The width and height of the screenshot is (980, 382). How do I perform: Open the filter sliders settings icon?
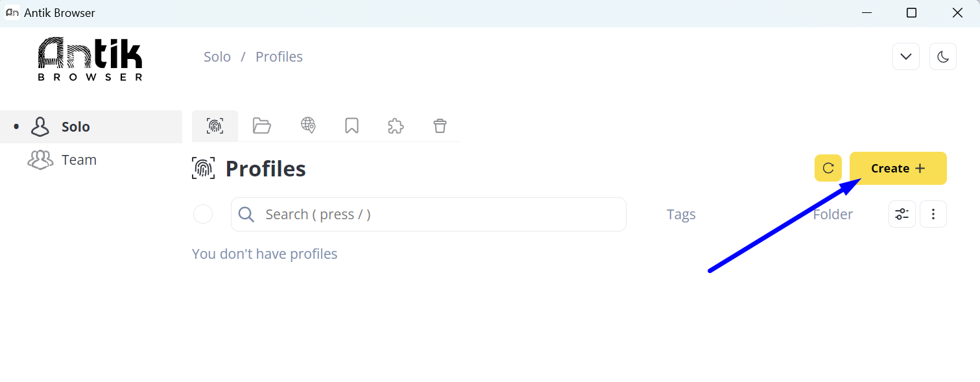tap(902, 214)
